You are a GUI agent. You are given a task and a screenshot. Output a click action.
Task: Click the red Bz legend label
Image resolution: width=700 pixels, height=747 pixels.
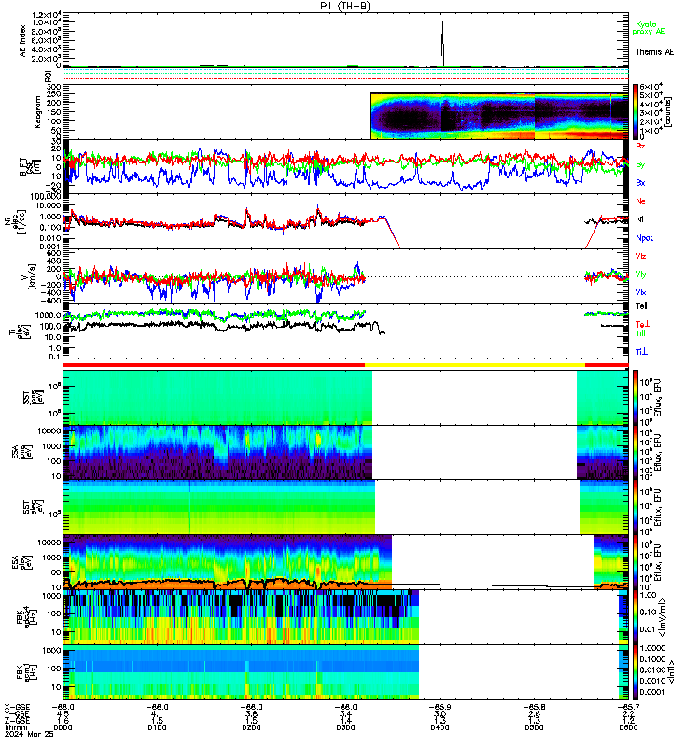(640, 146)
